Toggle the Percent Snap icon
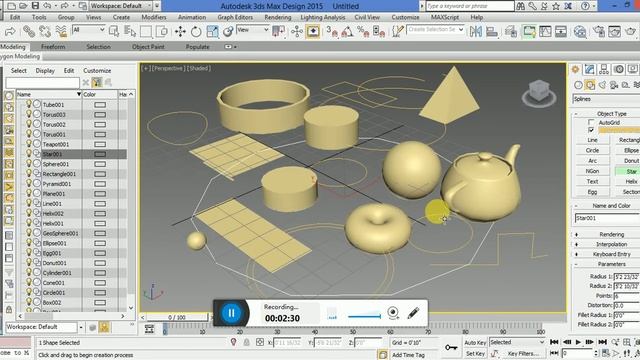The height and width of the screenshot is (360, 640). pyautogui.click(x=363, y=31)
